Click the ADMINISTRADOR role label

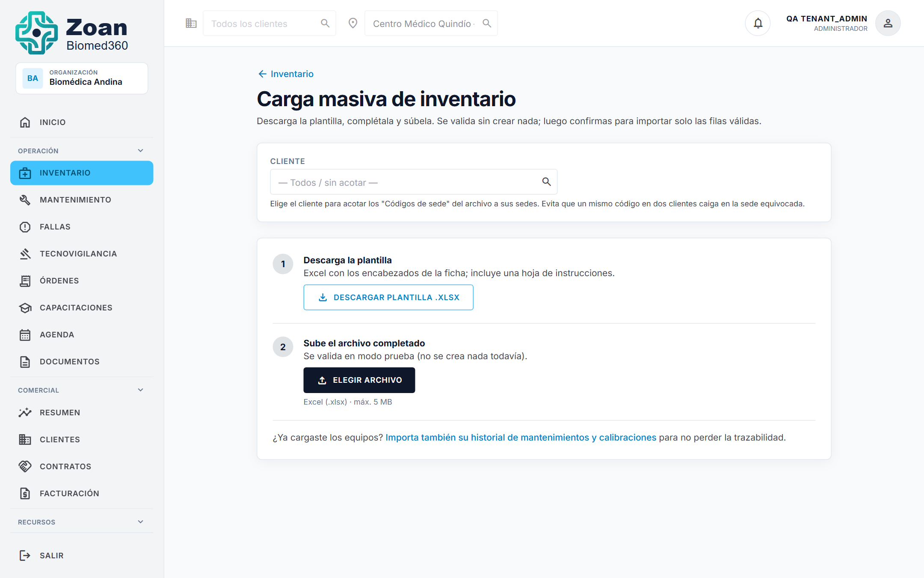coord(841,29)
